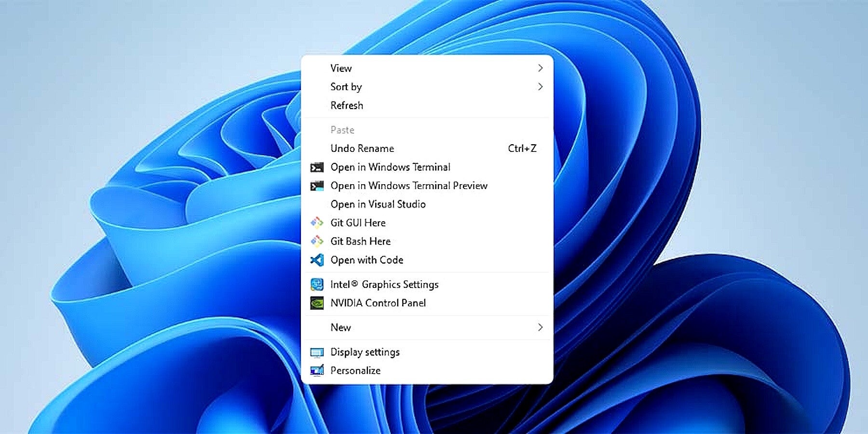Choose Open in Windows Terminal Preview text
The width and height of the screenshot is (868, 434).
click(409, 186)
